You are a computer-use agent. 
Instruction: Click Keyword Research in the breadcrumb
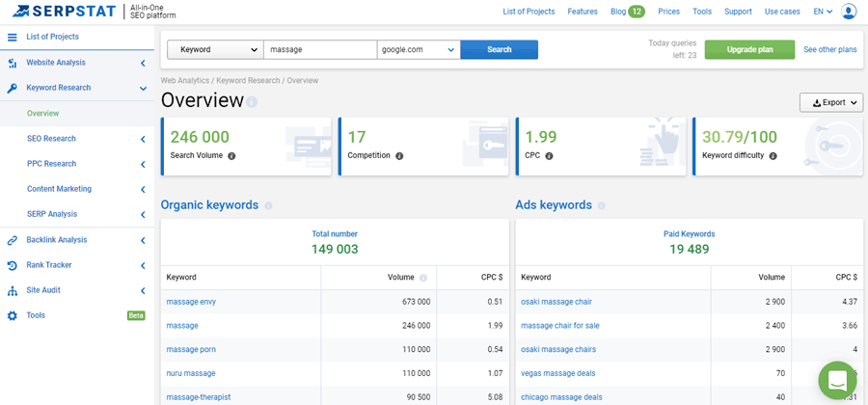click(x=248, y=80)
